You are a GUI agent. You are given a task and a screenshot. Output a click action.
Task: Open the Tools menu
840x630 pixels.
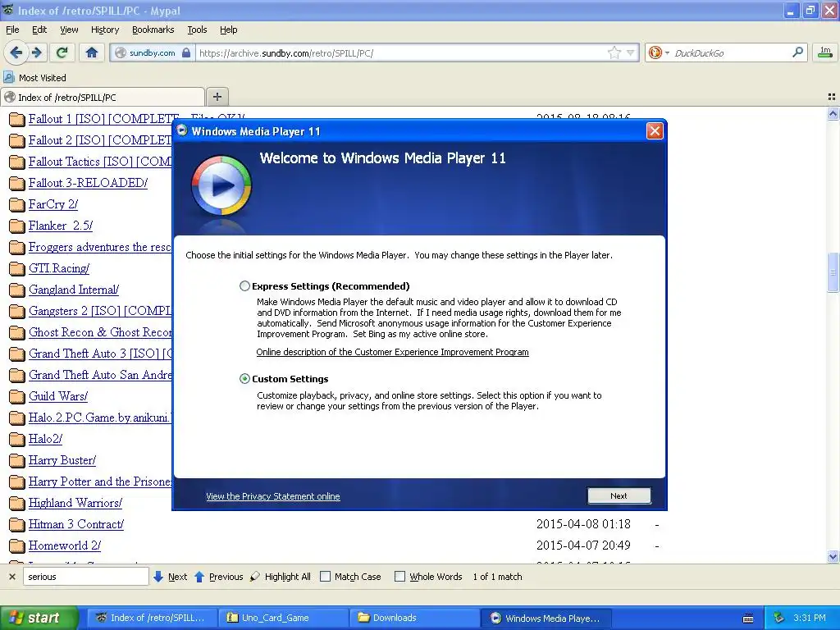coord(197,30)
